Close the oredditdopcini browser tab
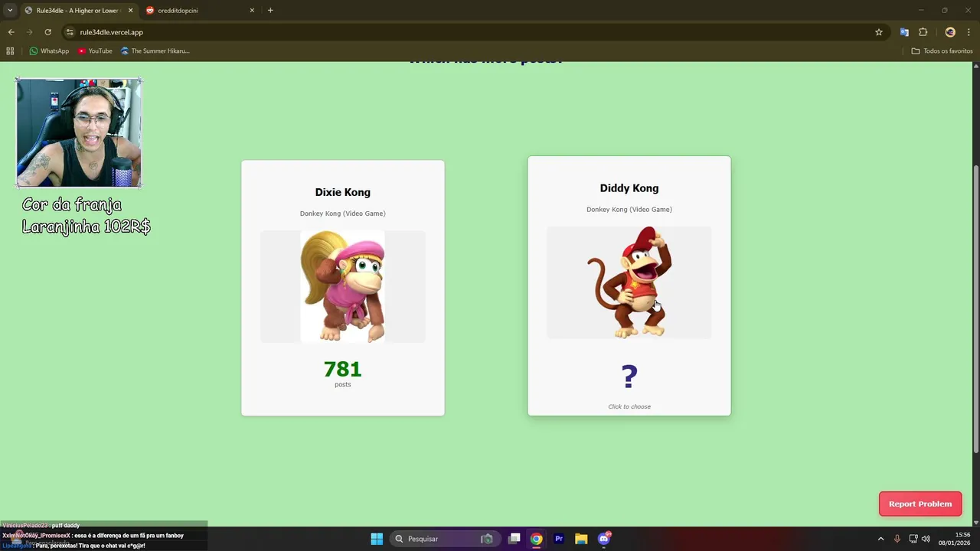980x551 pixels. coord(252,10)
